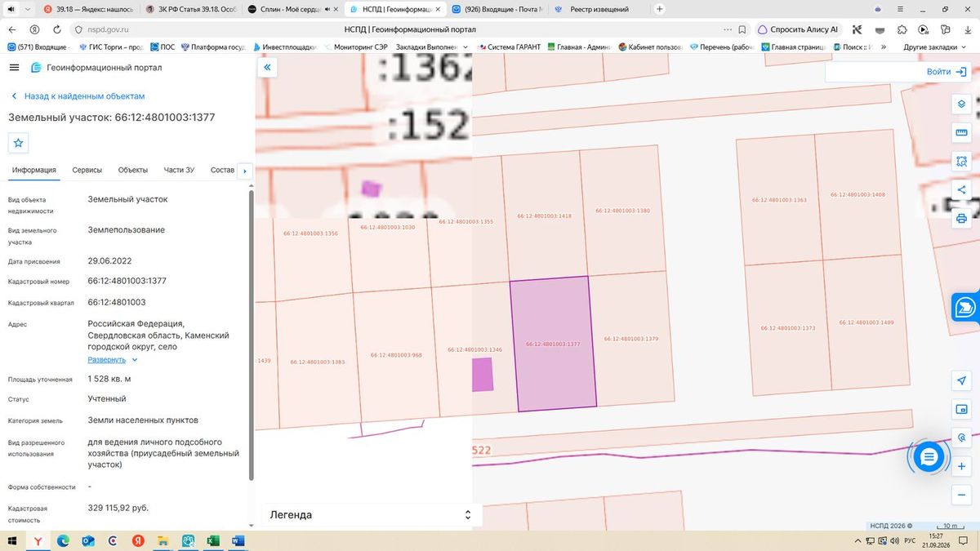Activate the area selection search tool

click(x=961, y=162)
